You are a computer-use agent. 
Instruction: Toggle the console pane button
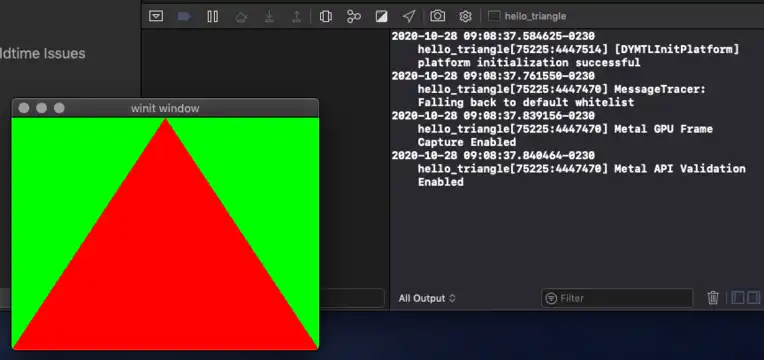click(754, 298)
